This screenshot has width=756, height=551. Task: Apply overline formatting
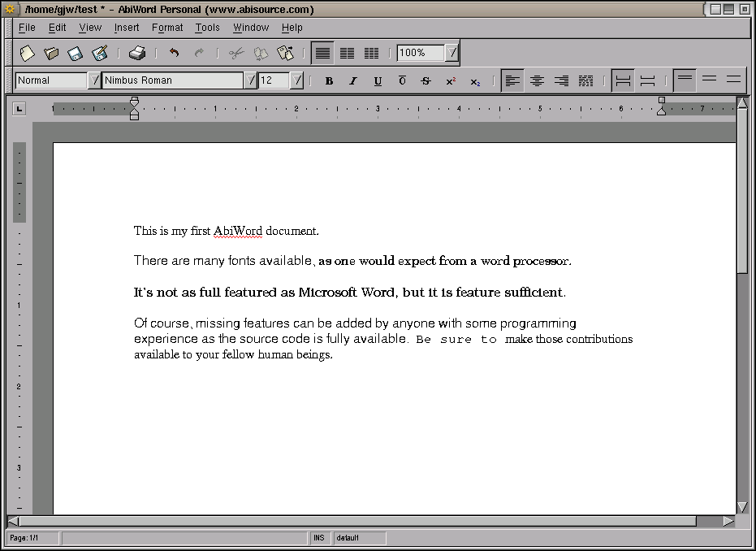click(401, 80)
